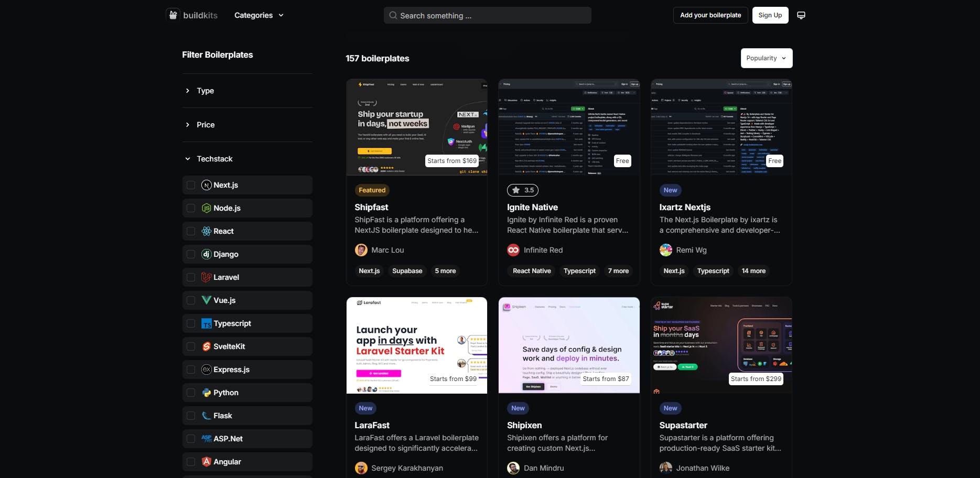This screenshot has height=478, width=980.
Task: Open the Categories menu
Action: [x=259, y=15]
